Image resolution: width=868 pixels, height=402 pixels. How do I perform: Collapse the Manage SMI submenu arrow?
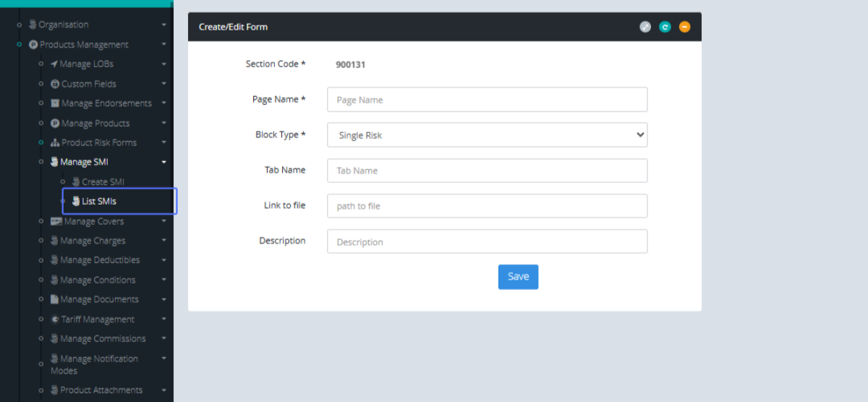(x=164, y=163)
